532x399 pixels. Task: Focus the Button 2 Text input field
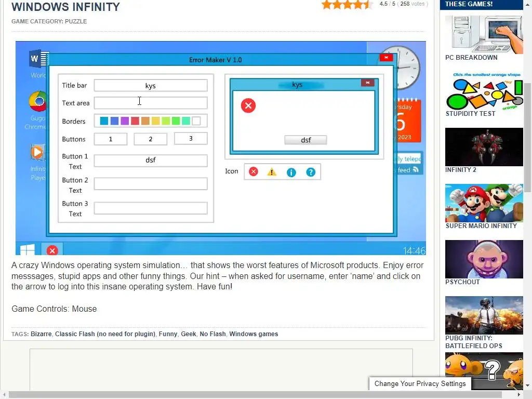point(151,183)
